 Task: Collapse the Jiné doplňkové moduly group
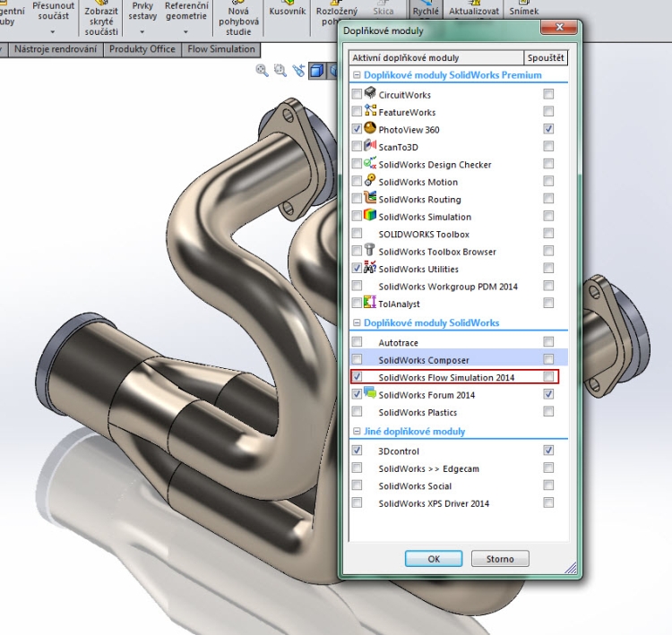[x=357, y=431]
